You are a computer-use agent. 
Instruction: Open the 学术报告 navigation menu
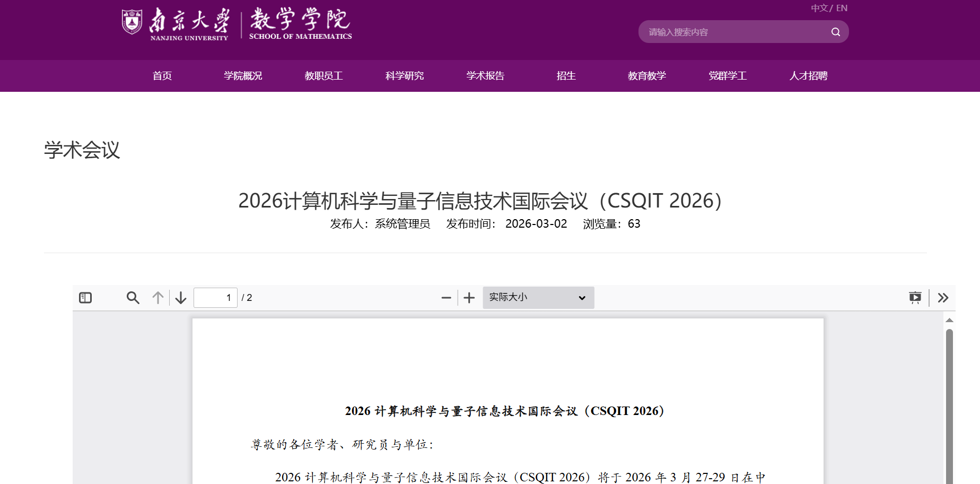tap(485, 76)
